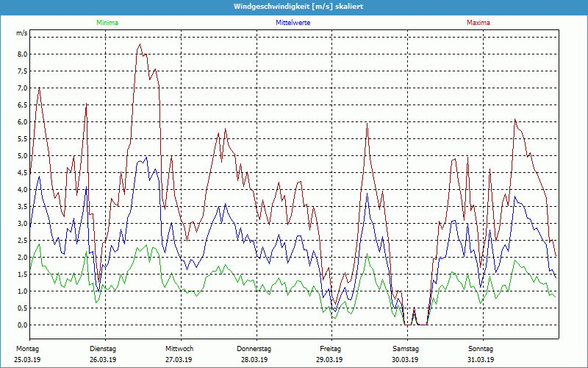Click the highest red Maxima peak above 8,0
588x368 pixels.
coord(140,44)
